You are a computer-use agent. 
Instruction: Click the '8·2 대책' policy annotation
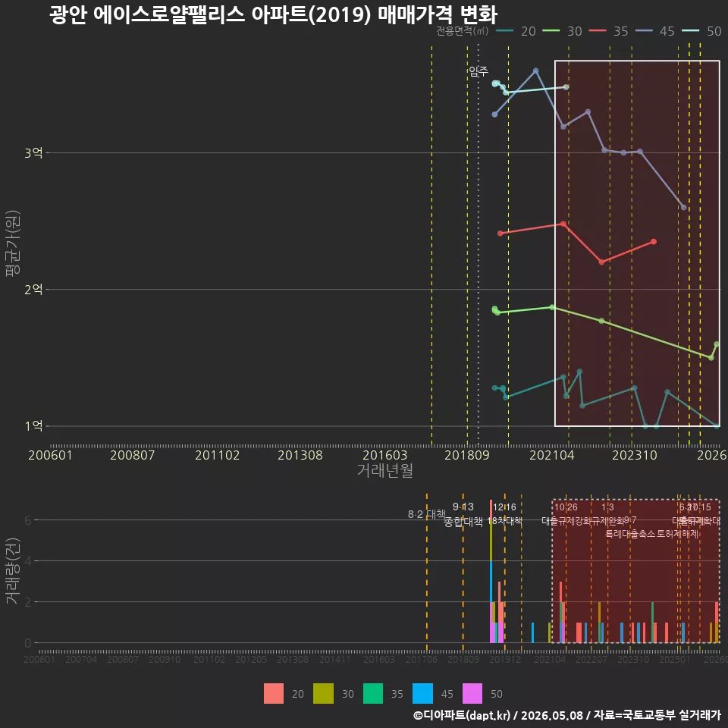tap(426, 514)
